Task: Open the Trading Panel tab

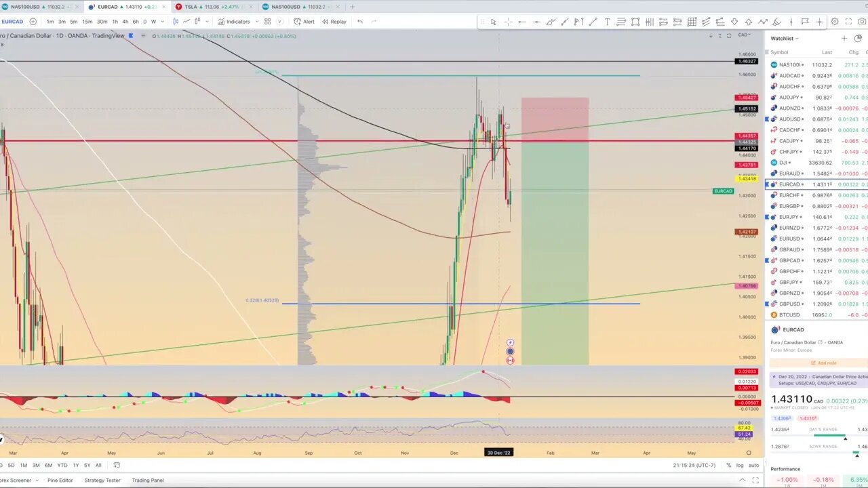Action: pos(148,480)
